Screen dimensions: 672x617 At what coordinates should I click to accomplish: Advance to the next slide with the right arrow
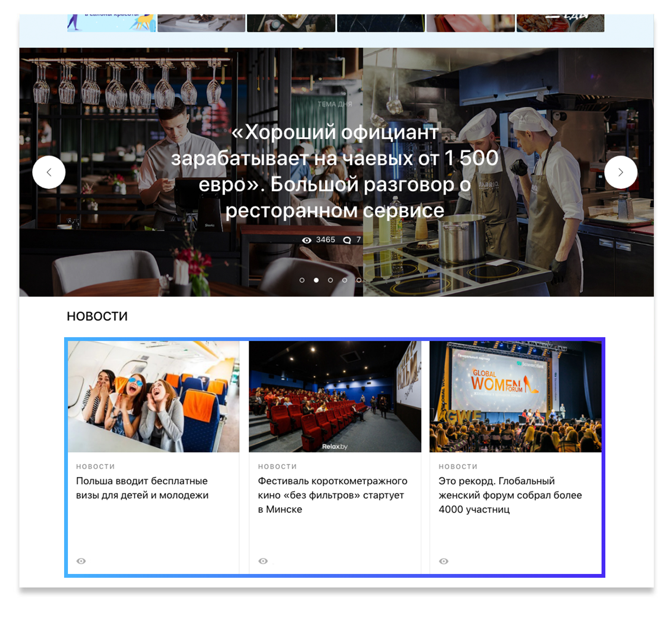[x=621, y=172]
